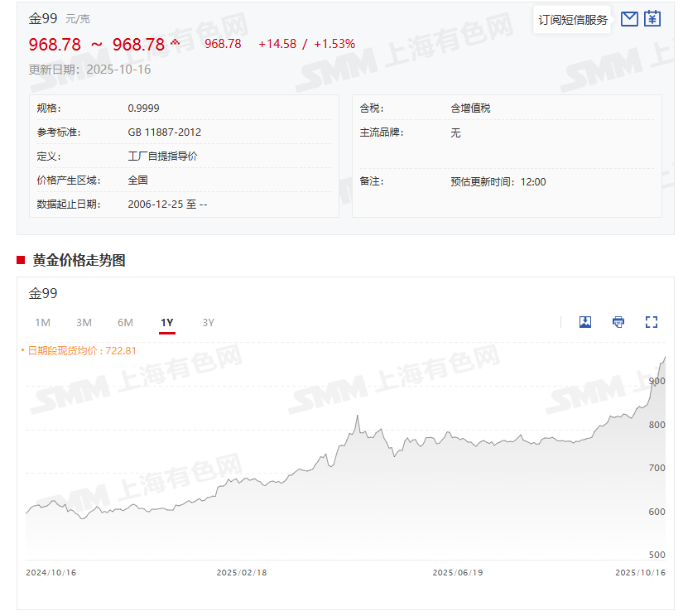Toggle the 日期段现货均价 legend item
Viewport: 683px width, 616px height.
(x=79, y=350)
